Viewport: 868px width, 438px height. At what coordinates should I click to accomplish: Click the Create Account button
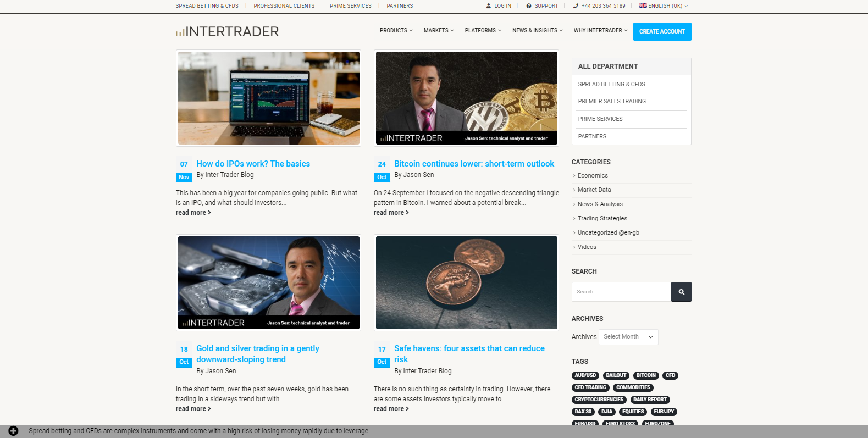coord(662,31)
